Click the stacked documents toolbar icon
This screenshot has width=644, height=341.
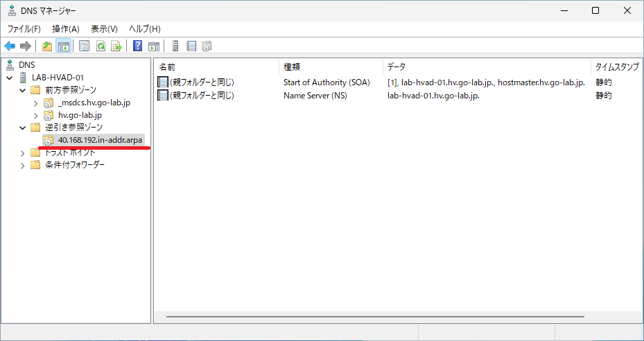click(207, 46)
